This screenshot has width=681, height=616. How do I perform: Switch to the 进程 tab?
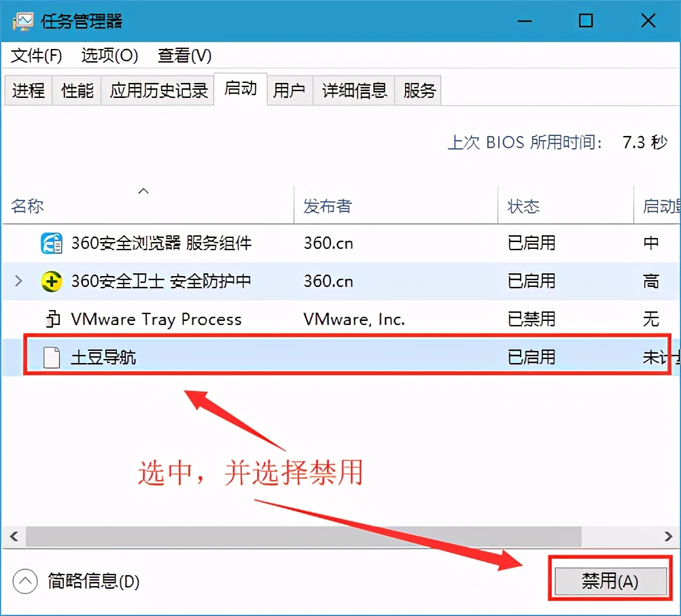click(29, 90)
